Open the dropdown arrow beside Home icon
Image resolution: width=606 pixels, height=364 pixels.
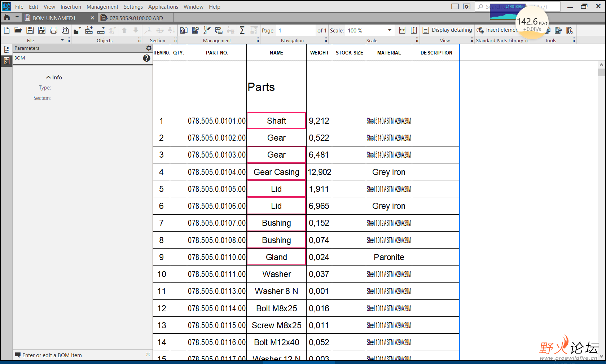pos(17,17)
